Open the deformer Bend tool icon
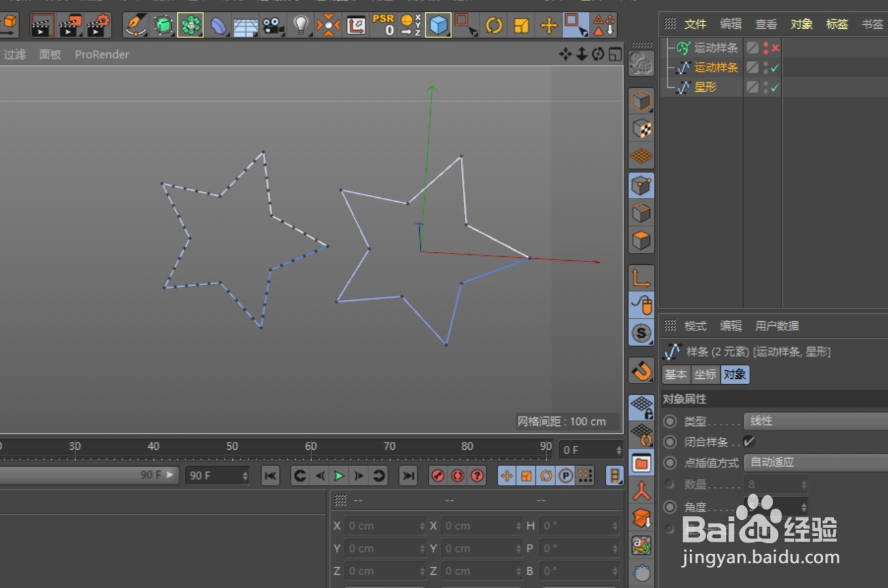This screenshot has width=888, height=588. (x=218, y=26)
